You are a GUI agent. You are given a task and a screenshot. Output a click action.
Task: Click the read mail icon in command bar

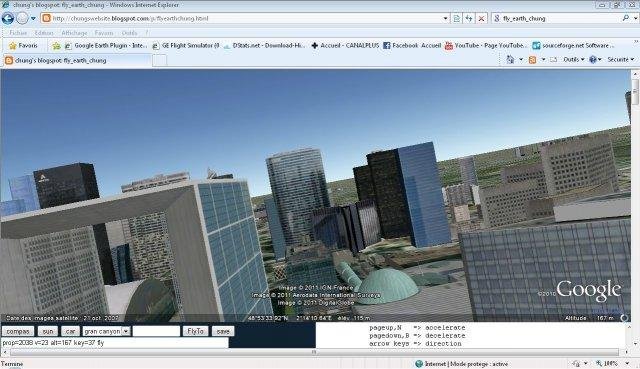(x=553, y=60)
